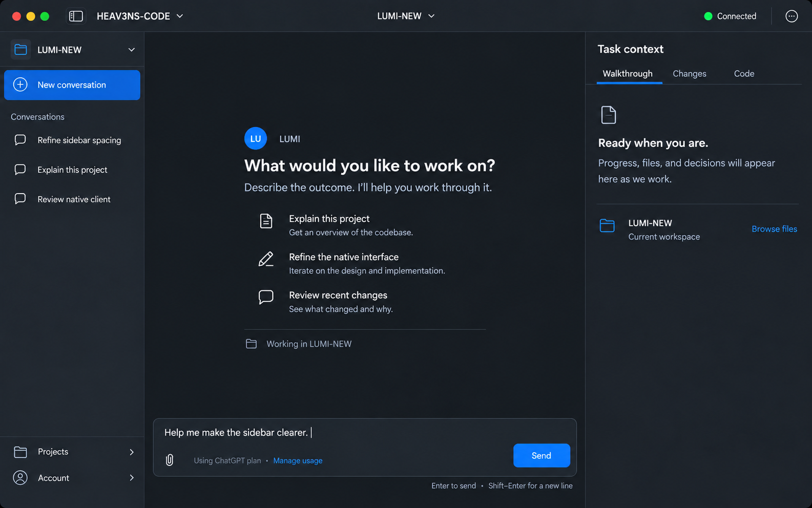Open the more options ellipsis menu

pos(792,16)
